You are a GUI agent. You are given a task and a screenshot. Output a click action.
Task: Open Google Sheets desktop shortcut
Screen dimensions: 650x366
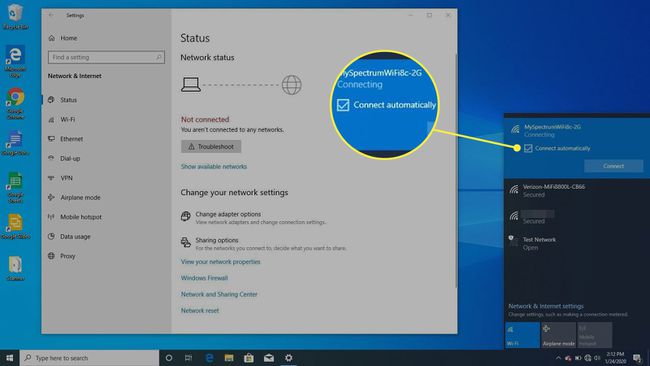tap(15, 187)
